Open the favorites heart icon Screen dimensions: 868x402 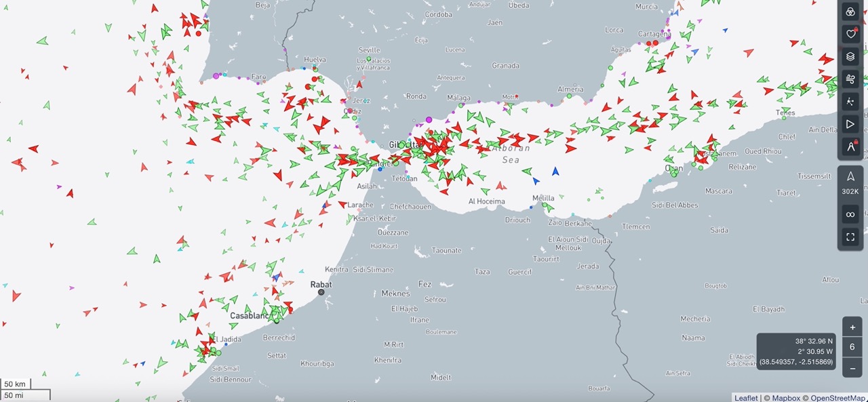[x=850, y=34]
